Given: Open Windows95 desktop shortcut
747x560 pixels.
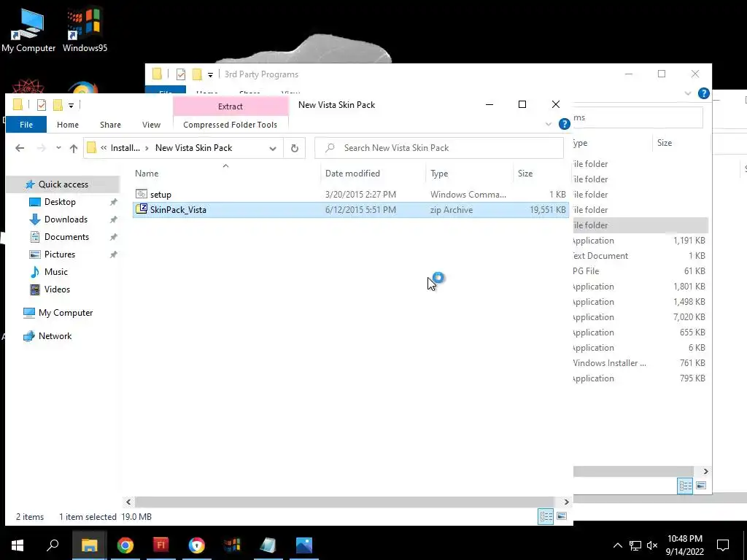Looking at the screenshot, I should 85,29.
